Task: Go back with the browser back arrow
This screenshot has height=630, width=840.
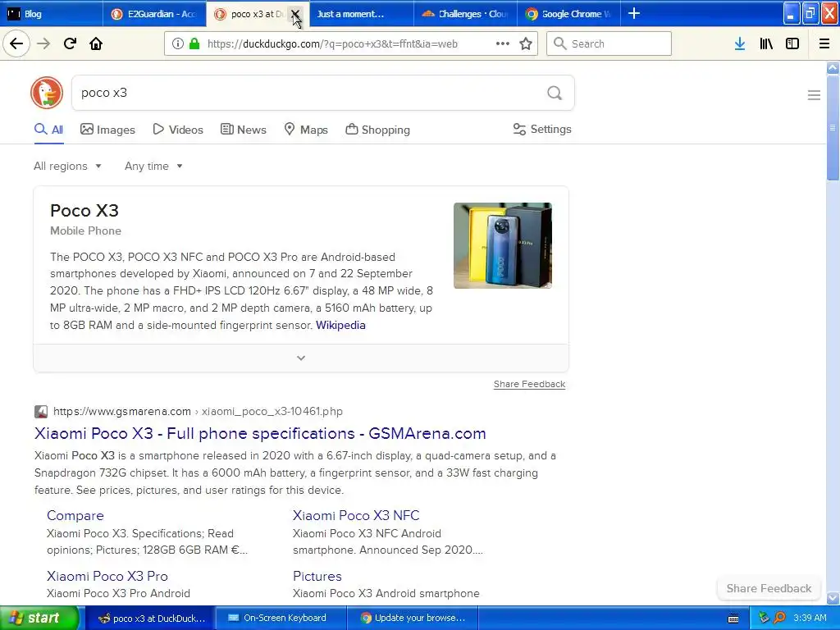Action: (16, 43)
